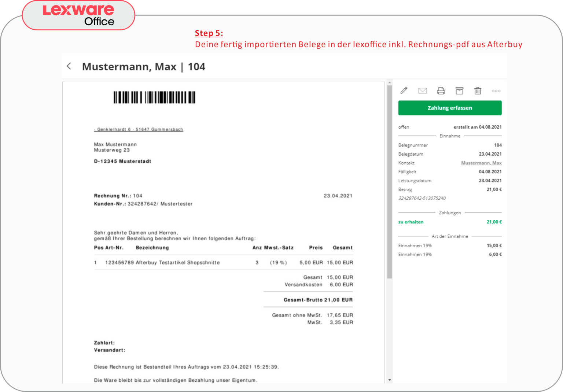Image resolution: width=563 pixels, height=392 pixels.
Task: Click the Zahlart label in the invoice
Action: [x=104, y=343]
